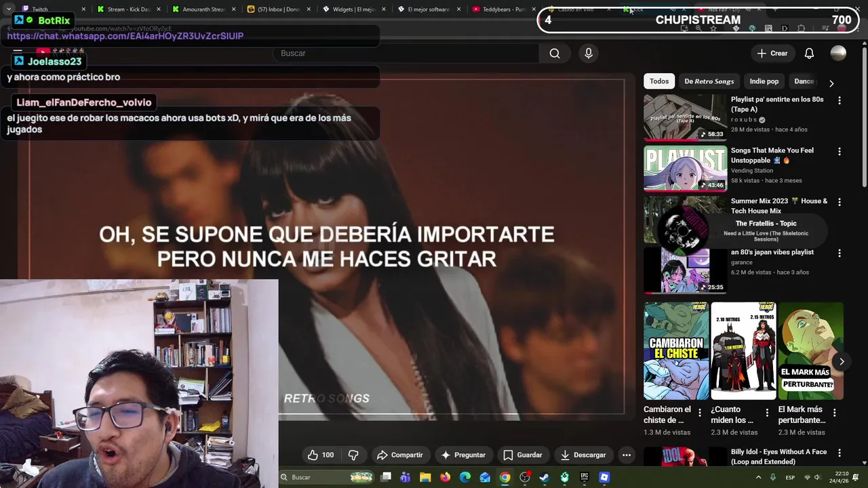
Task: Select the 'Indie pop' filter chip
Action: coord(764,81)
